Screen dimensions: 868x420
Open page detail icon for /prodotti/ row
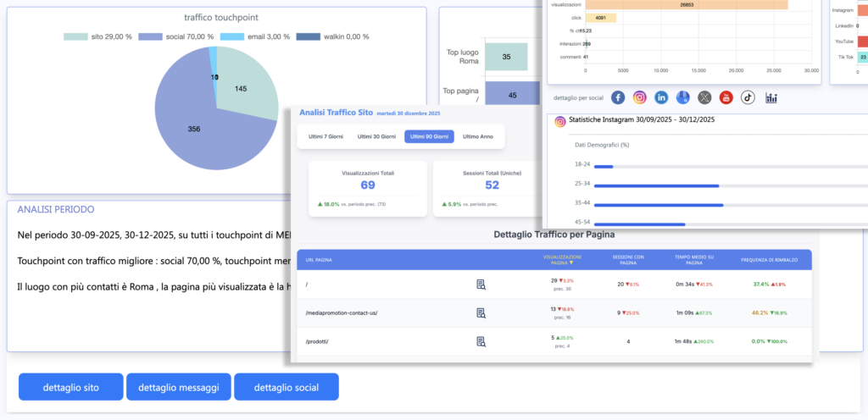[481, 341]
